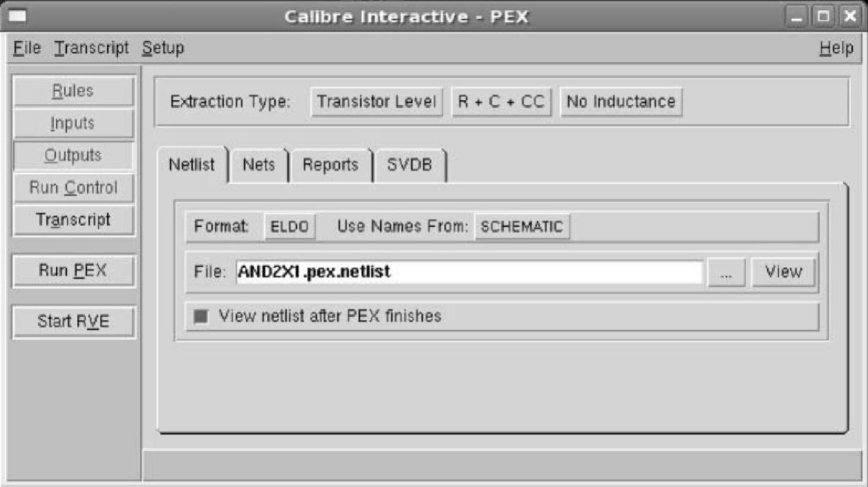Image resolution: width=868 pixels, height=487 pixels.
Task: Open the Setup menu
Action: coord(163,48)
